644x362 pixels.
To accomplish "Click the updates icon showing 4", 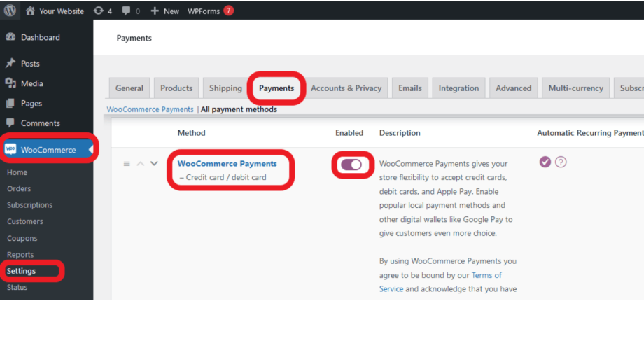I will [x=103, y=11].
